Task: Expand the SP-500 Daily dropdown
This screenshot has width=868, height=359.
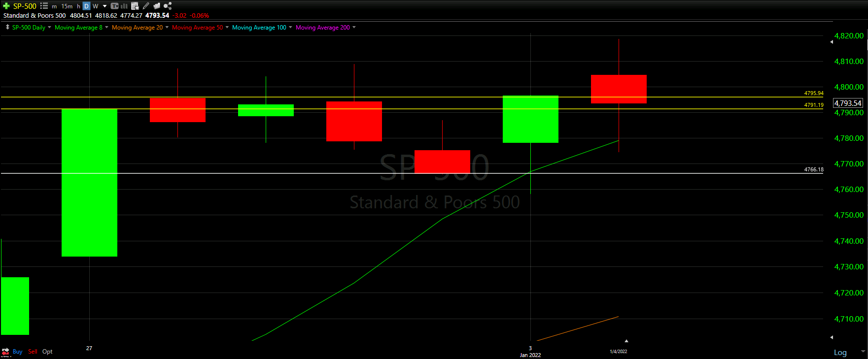Action: pyautogui.click(x=49, y=28)
